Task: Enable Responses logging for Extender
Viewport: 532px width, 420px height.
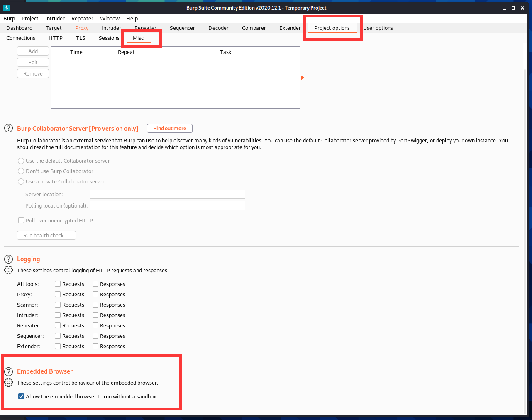Action: click(95, 346)
